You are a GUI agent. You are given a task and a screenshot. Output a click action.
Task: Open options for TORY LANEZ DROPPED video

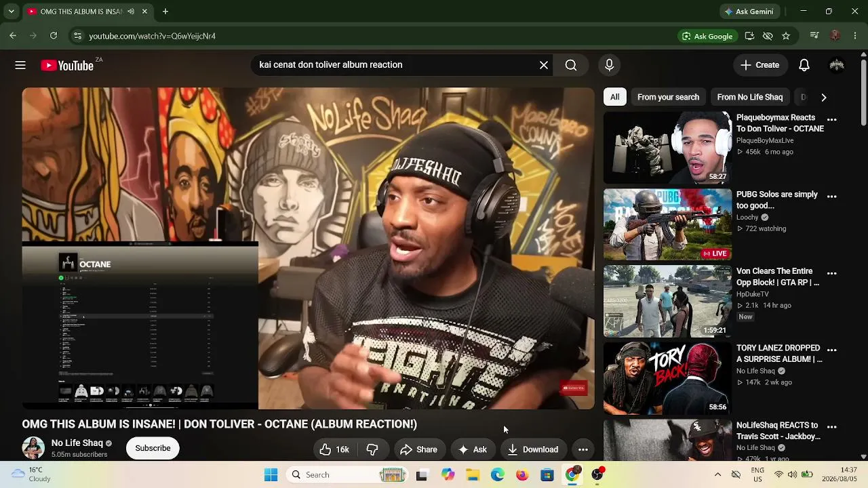(832, 350)
